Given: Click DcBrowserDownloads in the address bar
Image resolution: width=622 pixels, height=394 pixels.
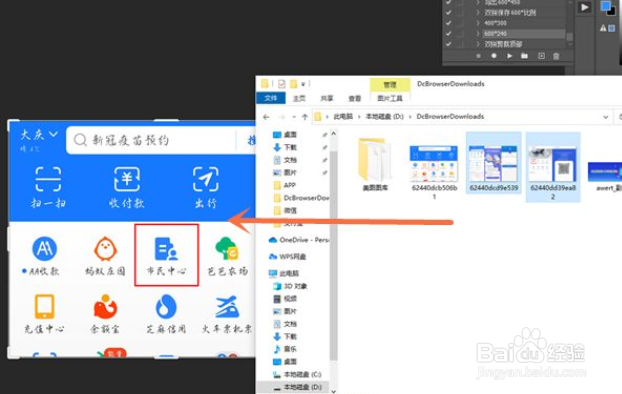Looking at the screenshot, I should coord(450,117).
